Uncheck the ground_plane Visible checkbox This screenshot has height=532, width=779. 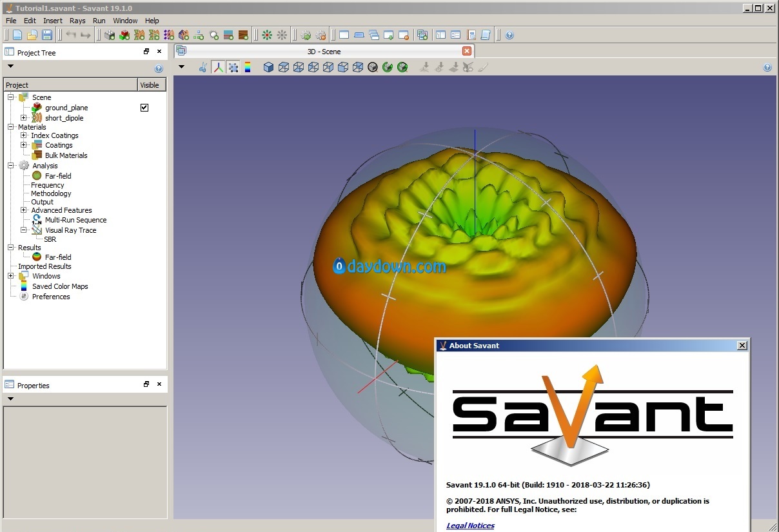144,108
